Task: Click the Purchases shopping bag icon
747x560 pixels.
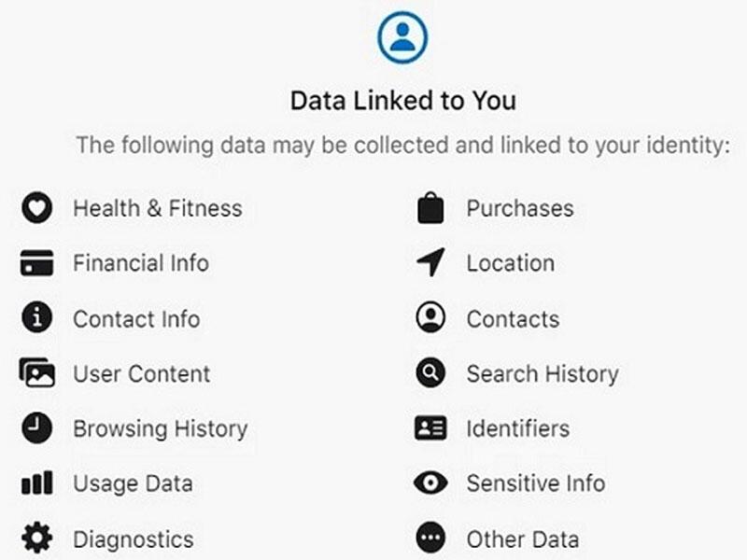Action: 430,207
